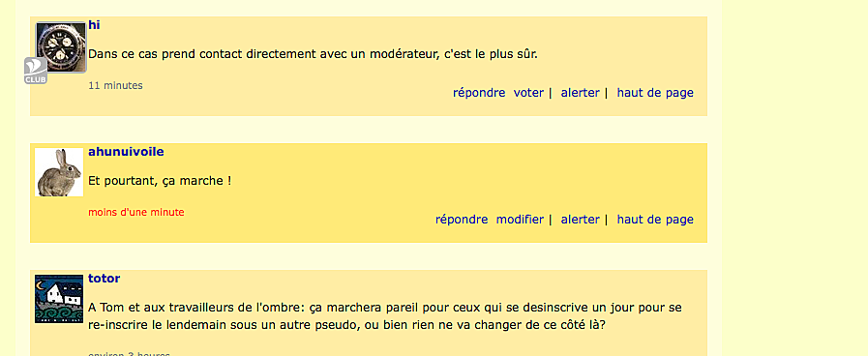Click totor's message about re-inscription
Screen dimensions: 868x356
click(385, 316)
